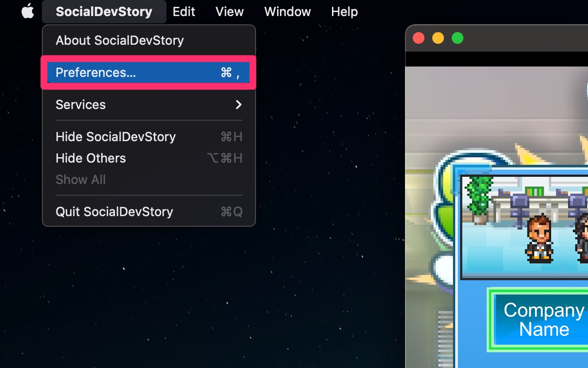Image resolution: width=588 pixels, height=368 pixels.
Task: Select Preferences… menu entry
Action: (148, 73)
